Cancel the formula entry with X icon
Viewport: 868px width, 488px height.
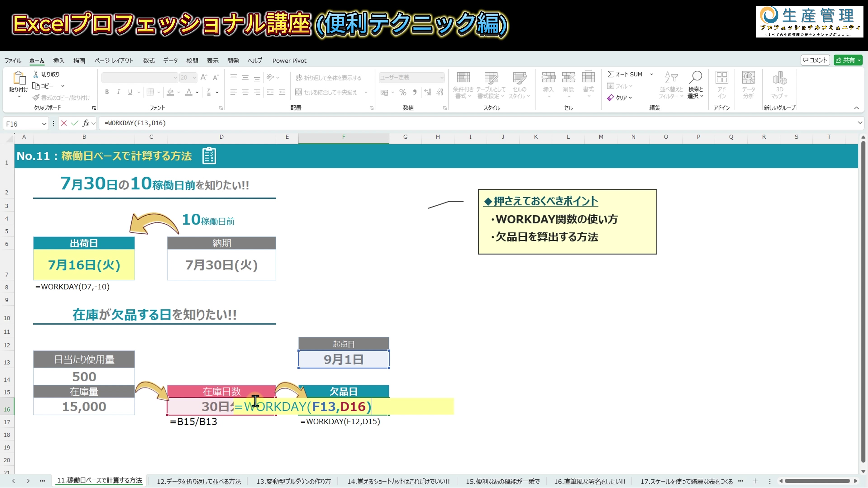pyautogui.click(x=64, y=123)
